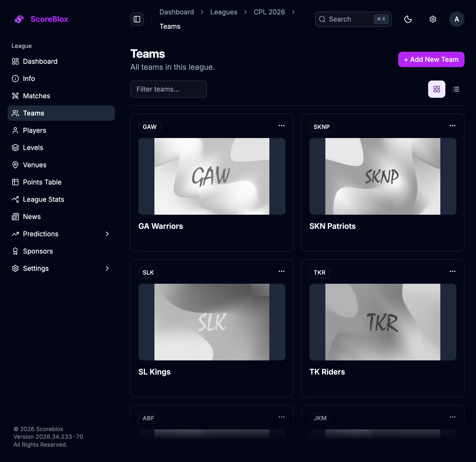This screenshot has width=476, height=462.
Task: Open Sponsors in the sidebar
Action: [x=61, y=251]
